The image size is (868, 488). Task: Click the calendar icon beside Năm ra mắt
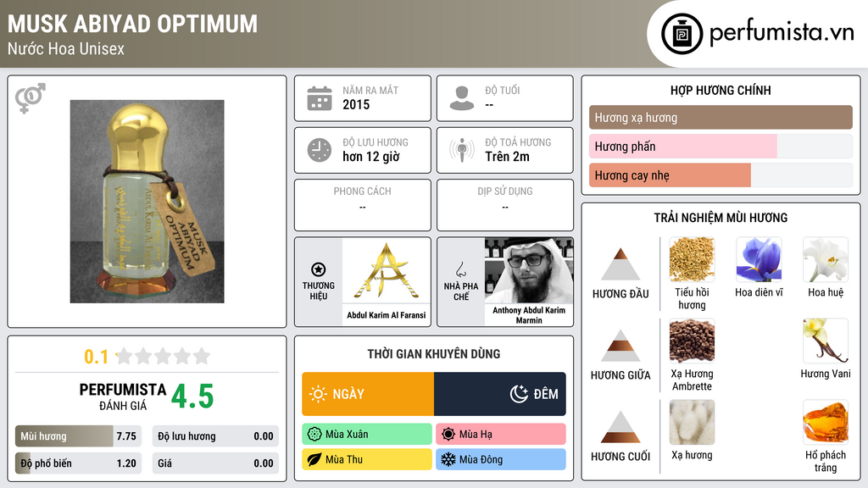pyautogui.click(x=320, y=98)
